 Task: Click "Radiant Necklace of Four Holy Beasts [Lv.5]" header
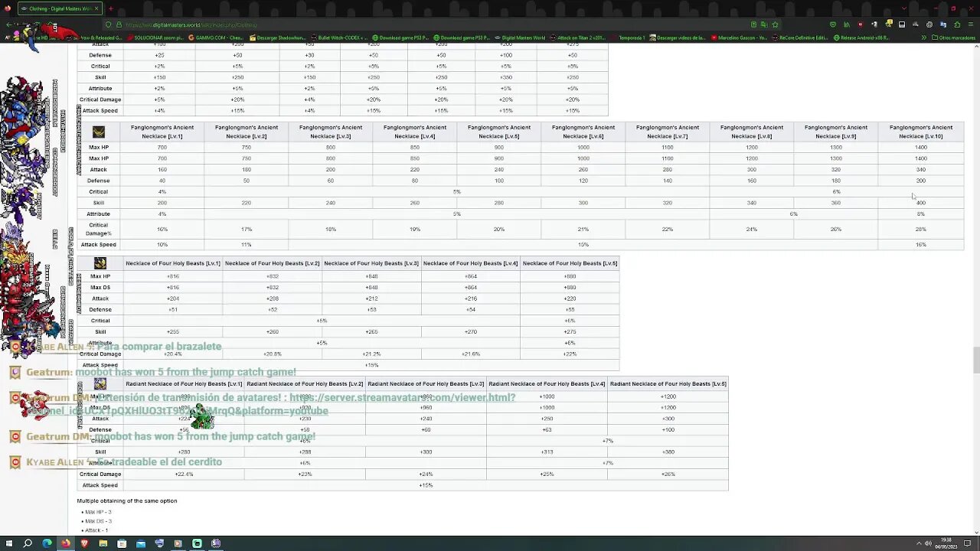tap(668, 383)
